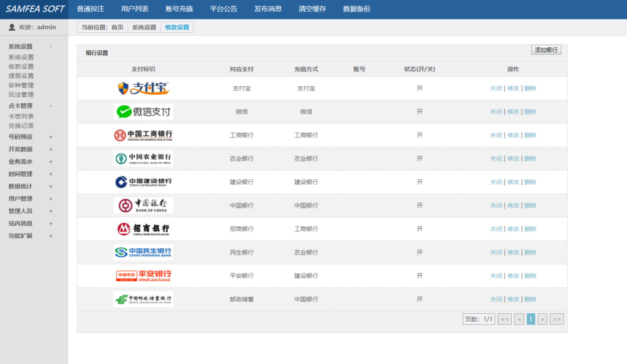Click 关闭 for the 农业银行 row
Viewport: 627px width, 364px height.
pos(496,158)
